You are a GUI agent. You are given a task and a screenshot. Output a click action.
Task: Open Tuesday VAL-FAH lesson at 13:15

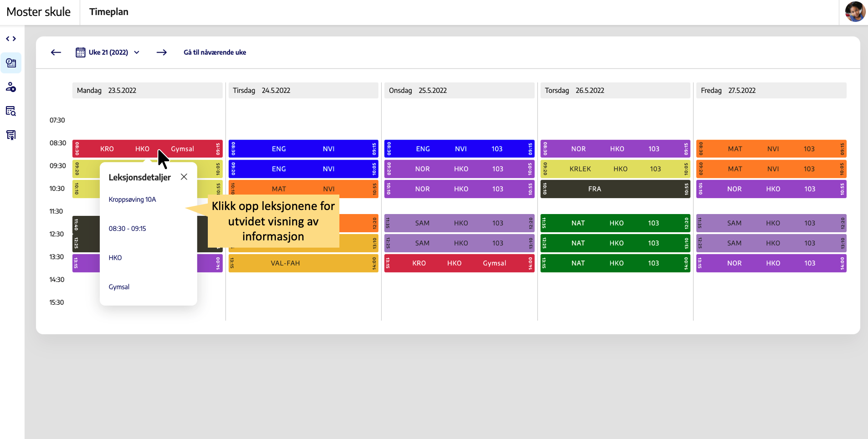(304, 263)
